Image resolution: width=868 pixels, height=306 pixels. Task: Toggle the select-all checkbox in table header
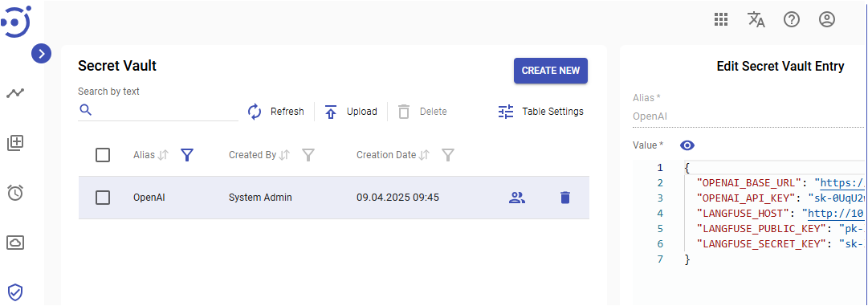pyautogui.click(x=103, y=155)
